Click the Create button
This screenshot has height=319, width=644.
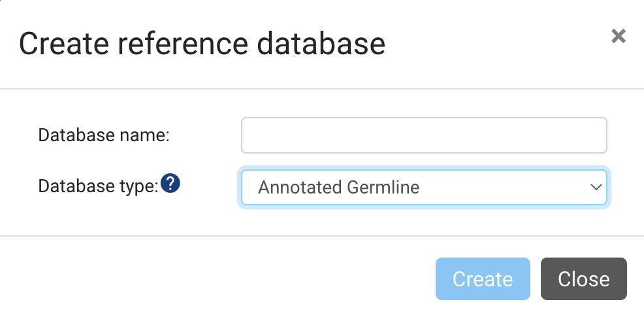[x=483, y=278]
